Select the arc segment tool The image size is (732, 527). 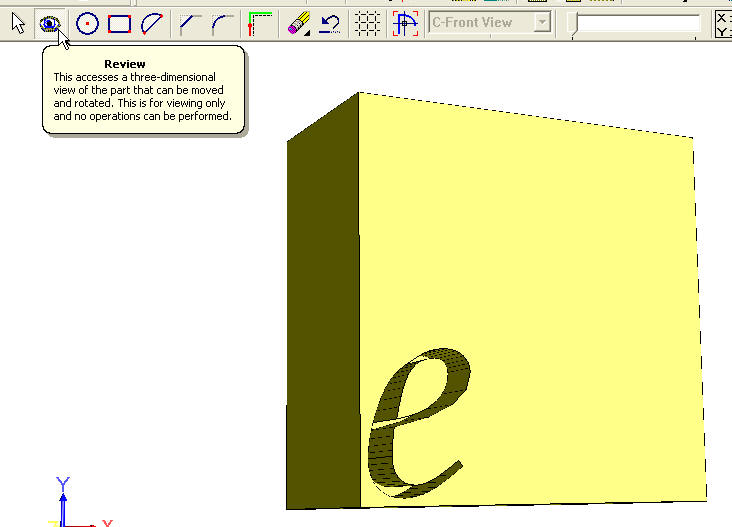152,24
